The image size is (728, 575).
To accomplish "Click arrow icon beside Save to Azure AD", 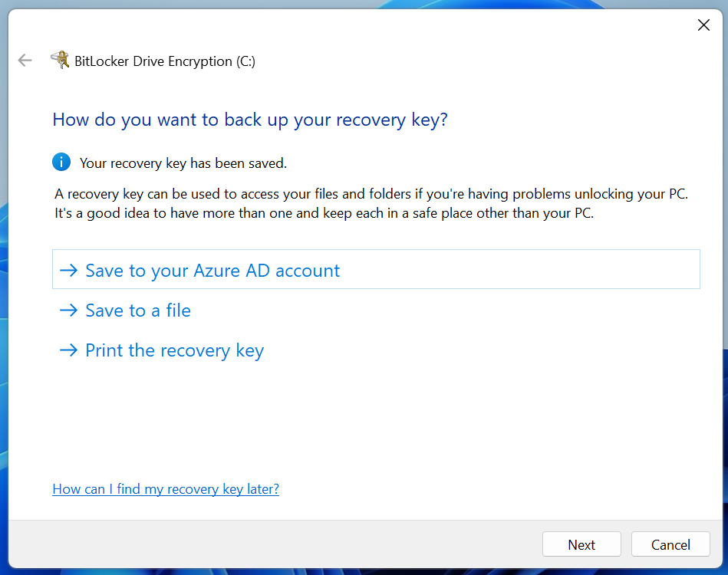I will (x=69, y=270).
